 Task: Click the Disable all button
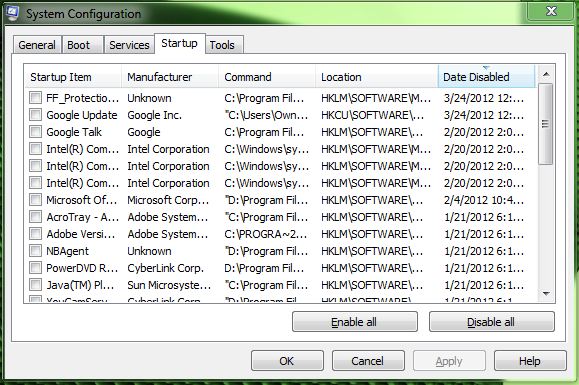[x=491, y=322]
